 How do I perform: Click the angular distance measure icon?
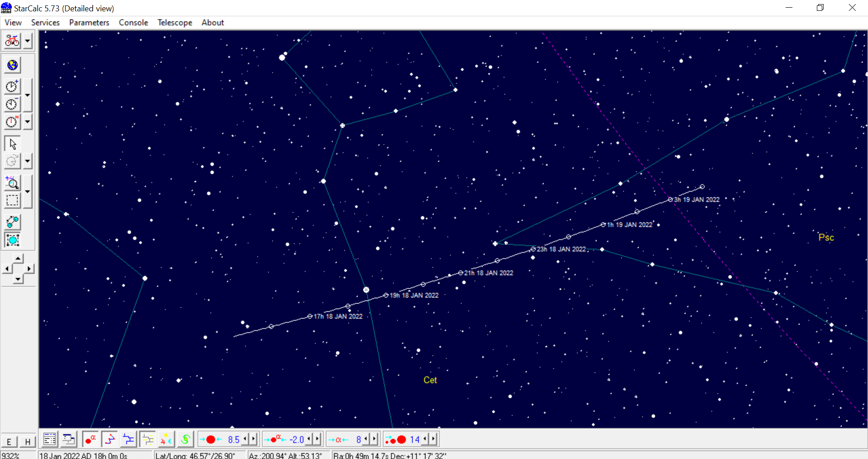(x=12, y=222)
